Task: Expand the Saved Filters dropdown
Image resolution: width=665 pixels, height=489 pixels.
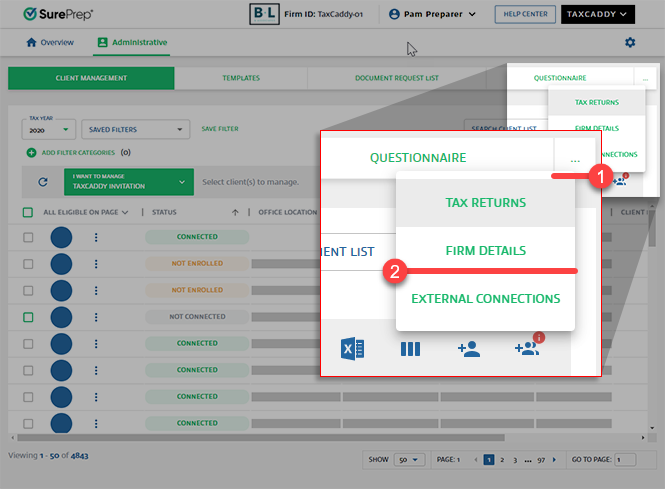Action: click(136, 129)
